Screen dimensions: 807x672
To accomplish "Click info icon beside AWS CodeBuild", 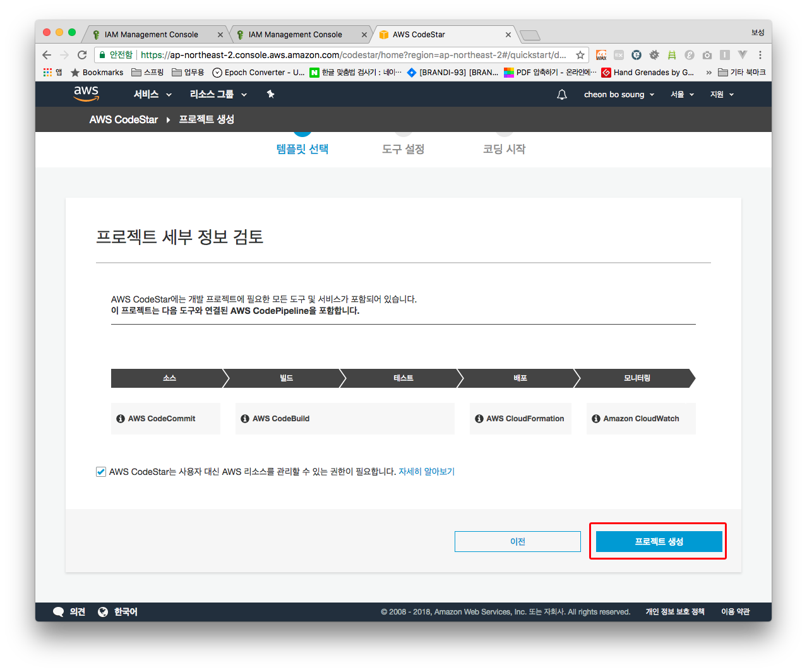I will 245,419.
